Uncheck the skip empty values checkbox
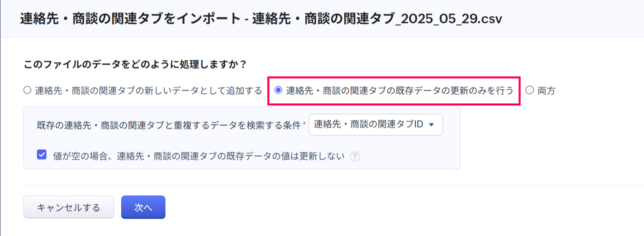Screen dimensions: 644x236 (42, 155)
